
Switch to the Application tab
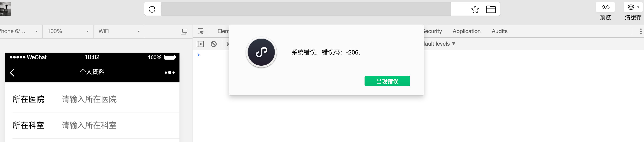[x=467, y=31]
